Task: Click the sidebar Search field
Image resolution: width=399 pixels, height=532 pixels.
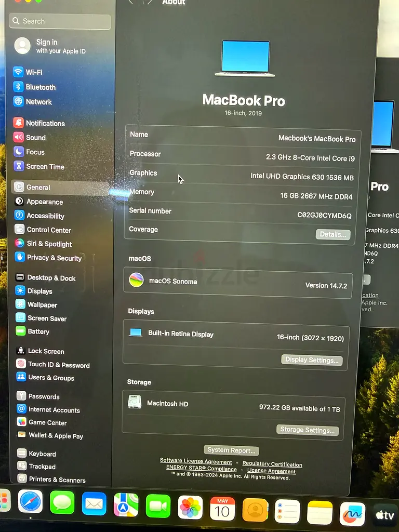Action: (x=60, y=21)
